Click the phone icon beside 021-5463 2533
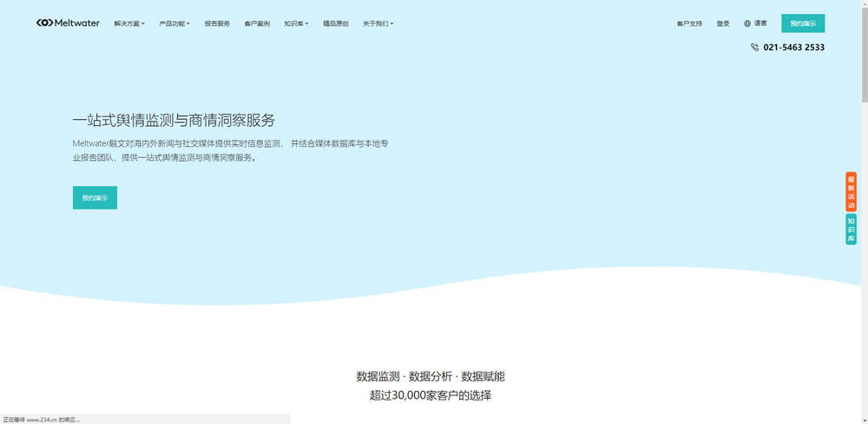 [754, 48]
